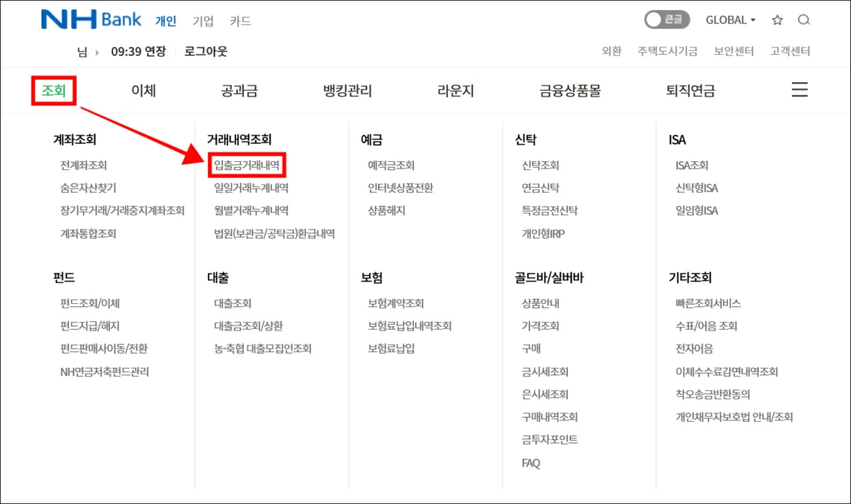
Task: Open the 퇴직연금 main menu
Action: point(691,91)
